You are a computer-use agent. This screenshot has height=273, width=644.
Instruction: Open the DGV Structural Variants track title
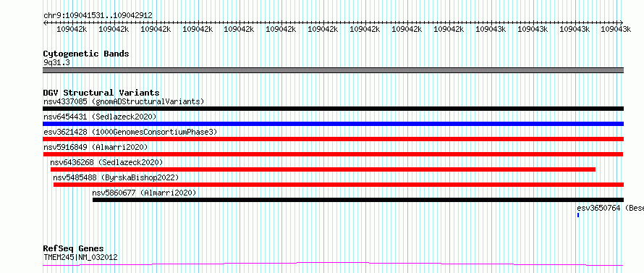coord(101,93)
